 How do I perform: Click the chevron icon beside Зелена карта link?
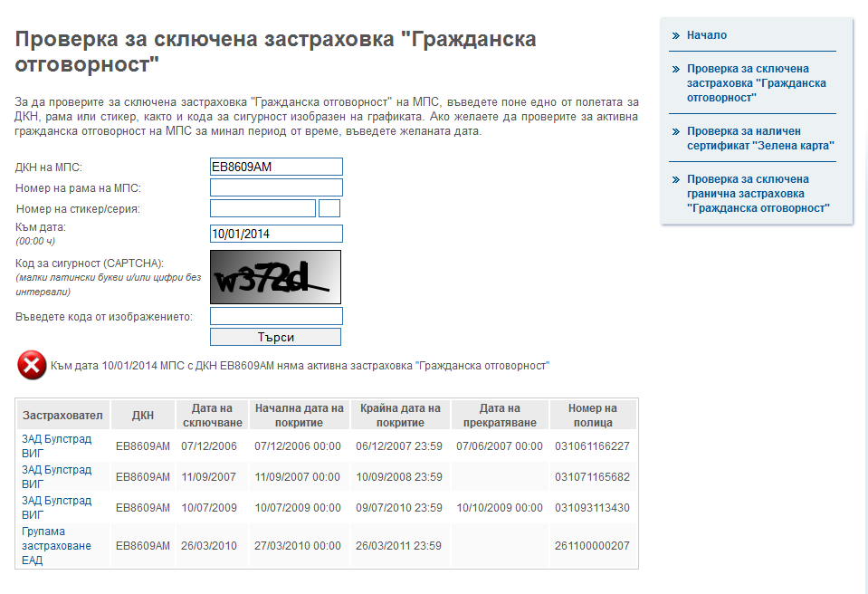(x=675, y=131)
